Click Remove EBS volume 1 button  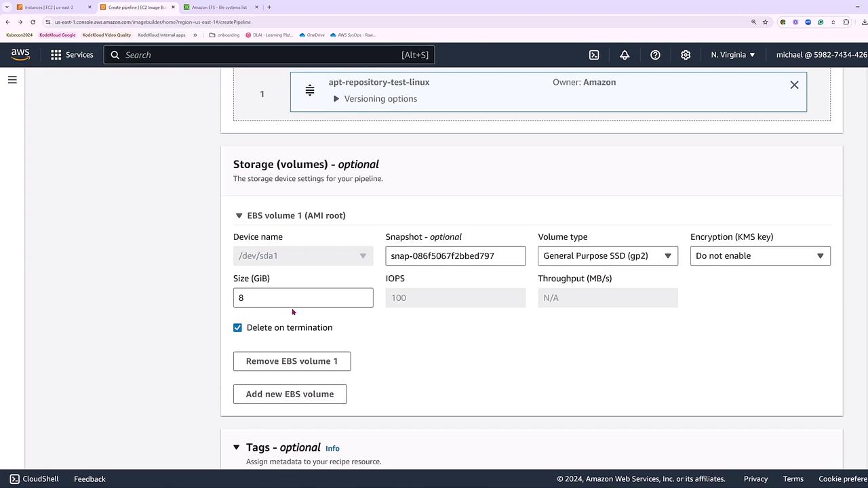pyautogui.click(x=292, y=361)
